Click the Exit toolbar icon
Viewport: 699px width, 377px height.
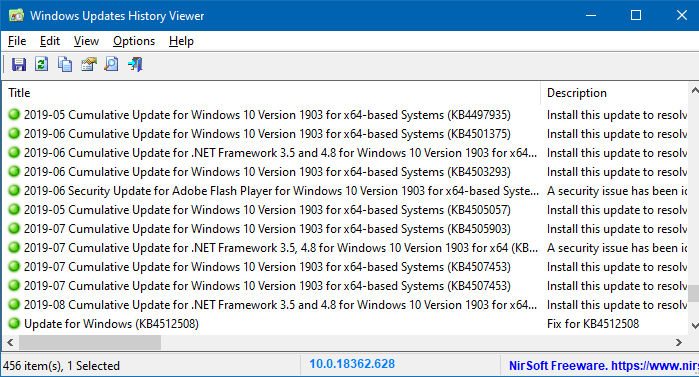tap(135, 64)
